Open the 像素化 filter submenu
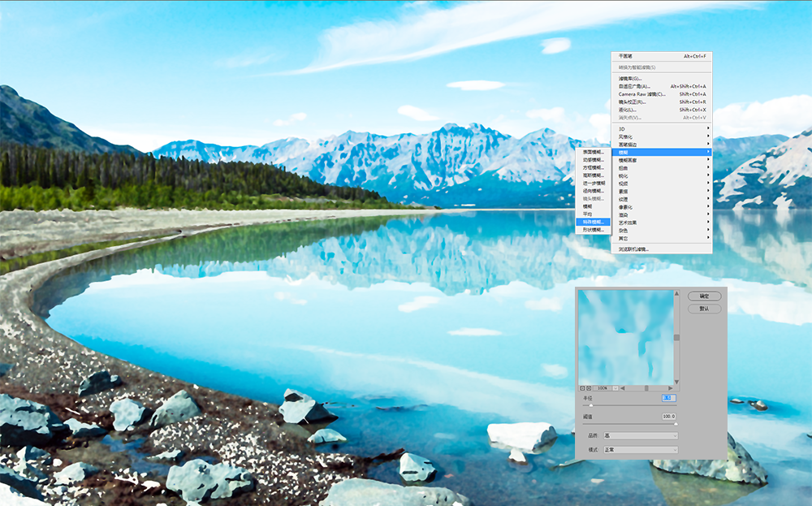 point(661,207)
